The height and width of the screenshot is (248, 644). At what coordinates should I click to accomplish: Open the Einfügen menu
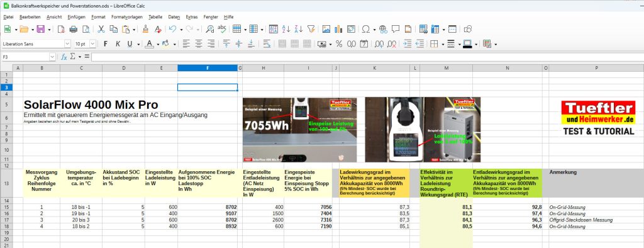(x=76, y=17)
